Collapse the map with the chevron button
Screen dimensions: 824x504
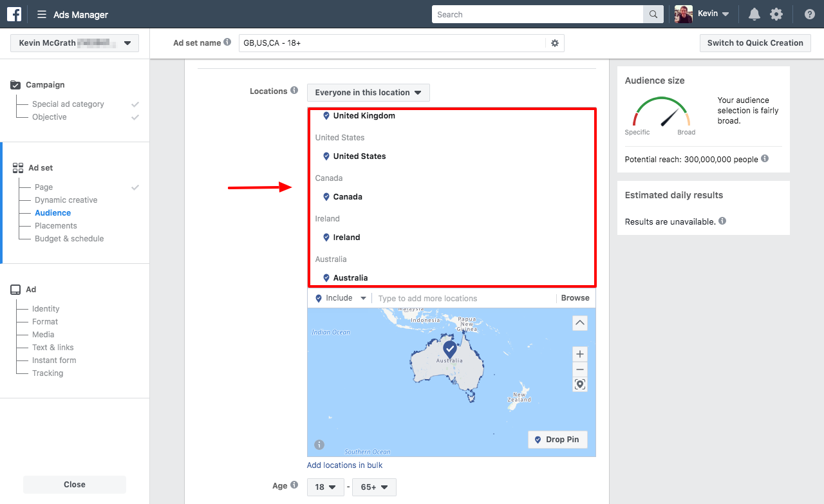[580, 322]
